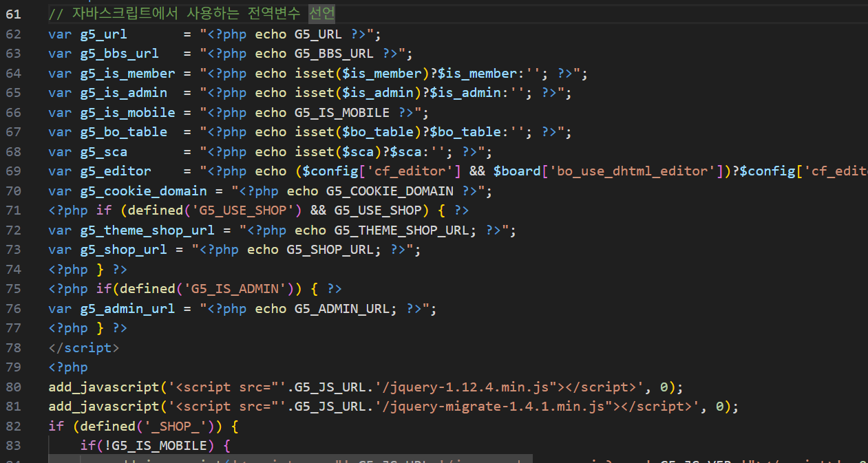Screen dimensions: 868x463
Task: Click the constant G5_BBS_URL
Action: point(334,53)
